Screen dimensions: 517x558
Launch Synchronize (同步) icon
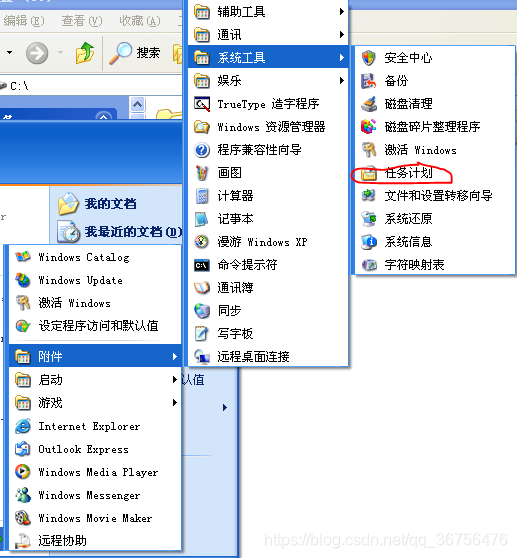(202, 311)
